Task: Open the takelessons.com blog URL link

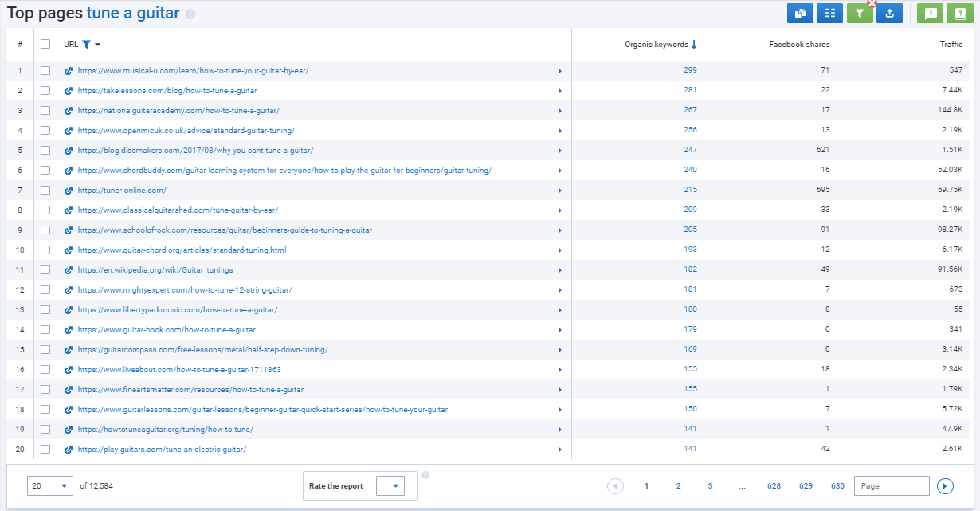Action: coord(167,90)
